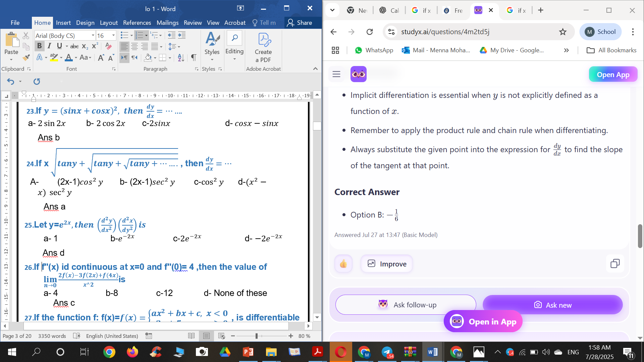The height and width of the screenshot is (362, 644).
Task: Click the Ask follow-up button
Action: coord(405,305)
